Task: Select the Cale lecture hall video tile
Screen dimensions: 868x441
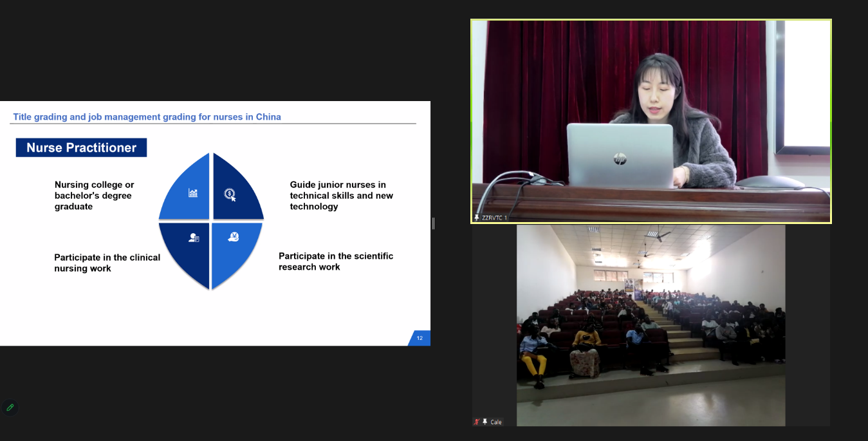Action: click(x=651, y=325)
